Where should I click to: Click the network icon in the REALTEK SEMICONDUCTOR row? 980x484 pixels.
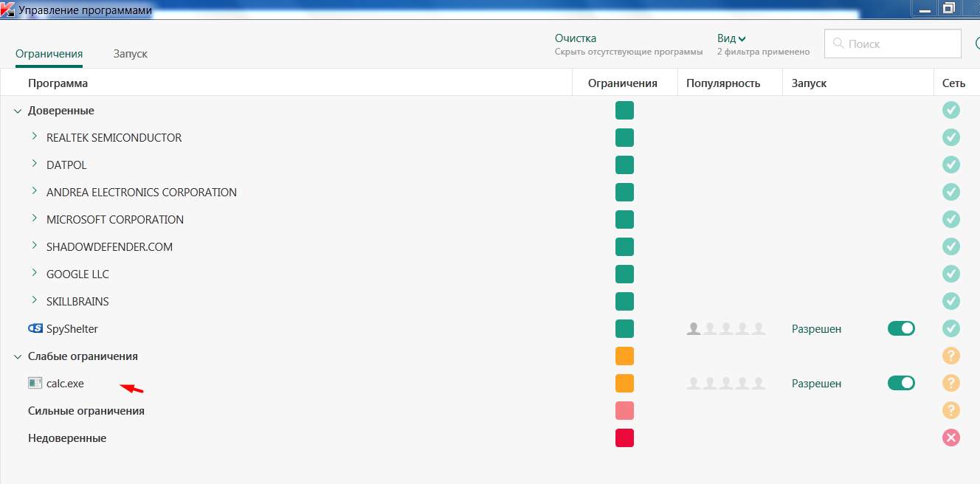pyautogui.click(x=951, y=137)
